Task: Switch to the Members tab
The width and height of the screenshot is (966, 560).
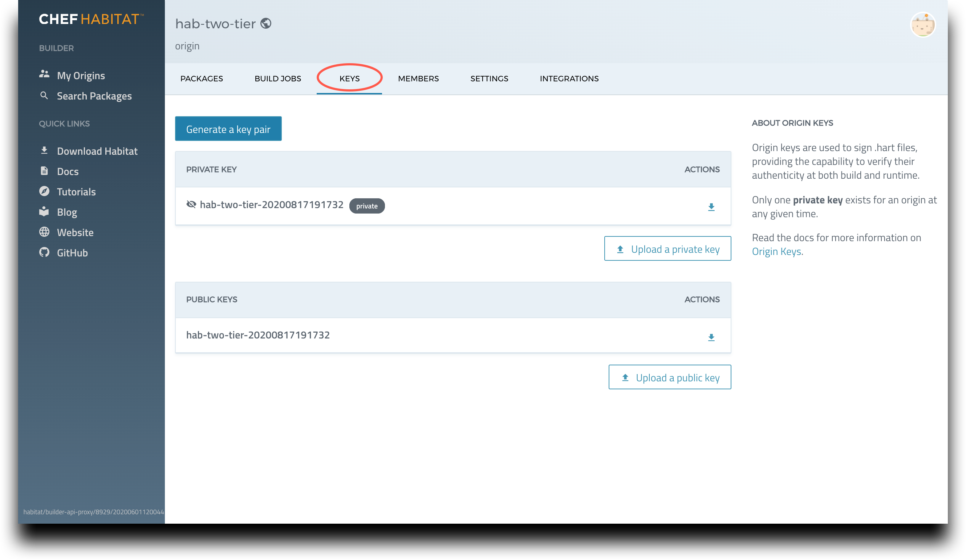Action: click(x=418, y=78)
